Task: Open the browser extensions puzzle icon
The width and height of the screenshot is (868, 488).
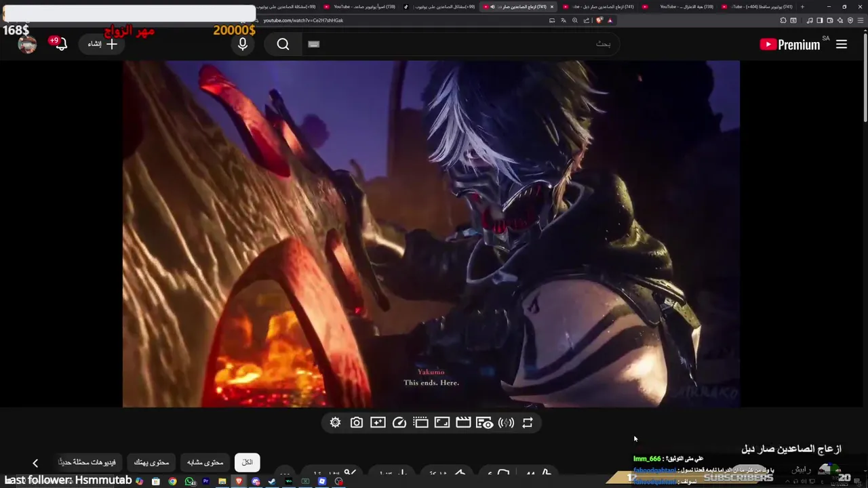Action: click(x=783, y=20)
